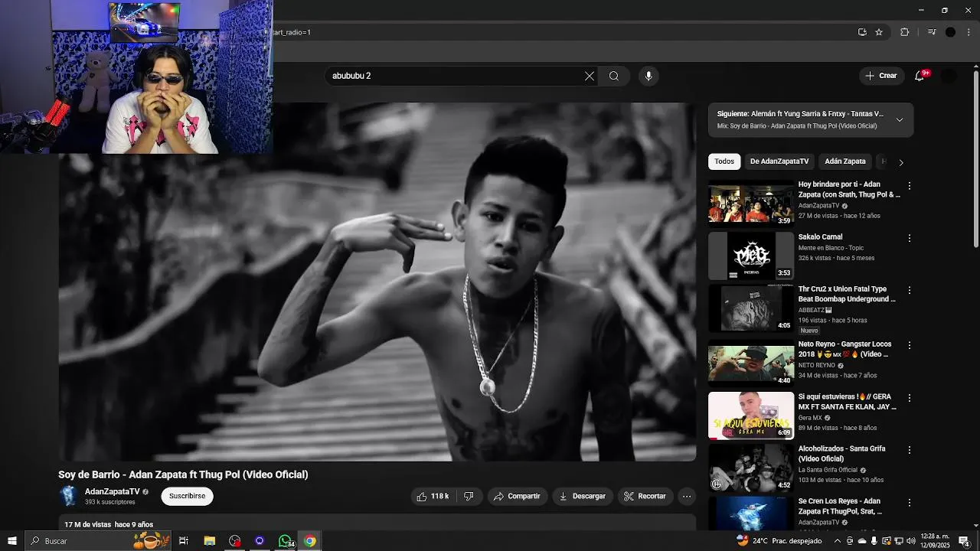980x551 pixels.
Task: Clip the video with Recortar
Action: coord(645,496)
